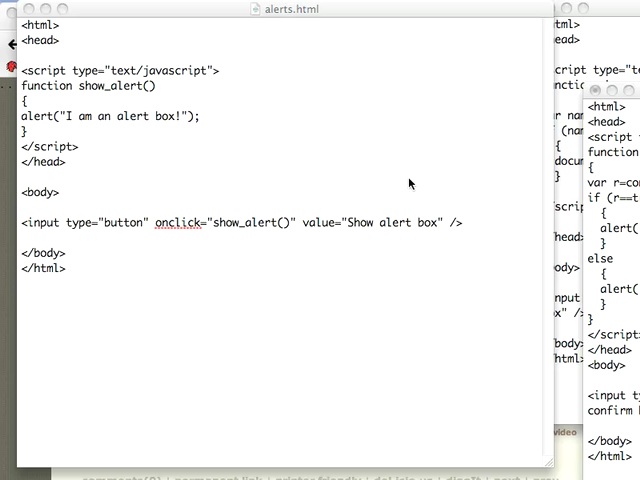Click the resize grip of alerts.html window

pyautogui.click(x=547, y=461)
